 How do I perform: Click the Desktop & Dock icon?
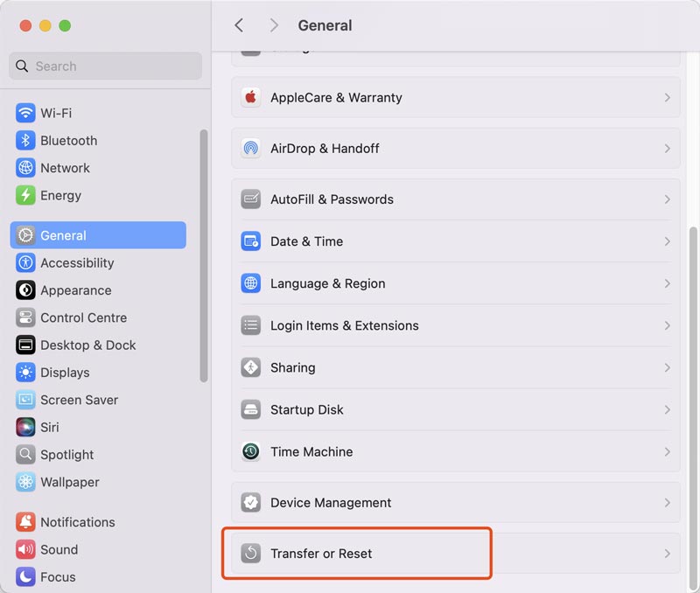click(x=25, y=345)
